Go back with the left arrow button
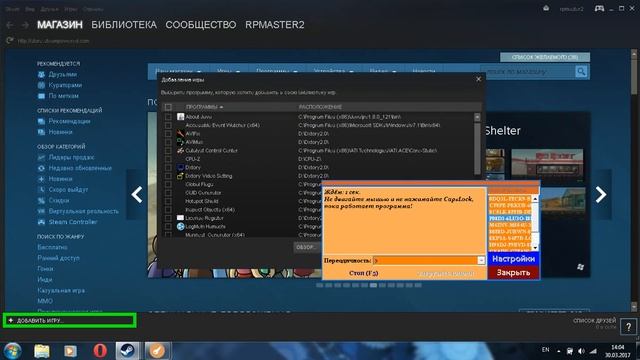640x360 pixels. [x=10, y=25]
